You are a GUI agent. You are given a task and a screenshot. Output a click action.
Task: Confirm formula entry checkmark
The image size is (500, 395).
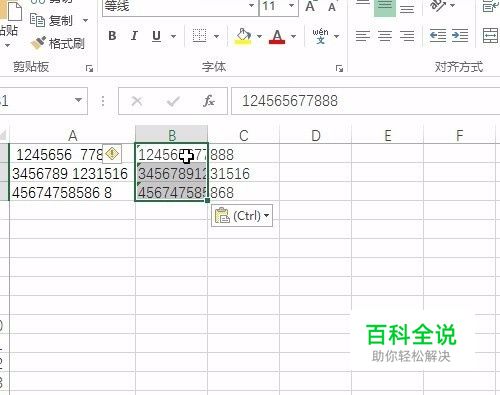173,101
